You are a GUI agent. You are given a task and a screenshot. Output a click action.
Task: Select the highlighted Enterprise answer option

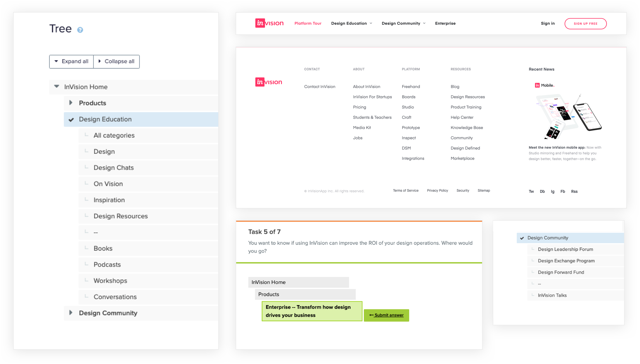[x=312, y=311]
